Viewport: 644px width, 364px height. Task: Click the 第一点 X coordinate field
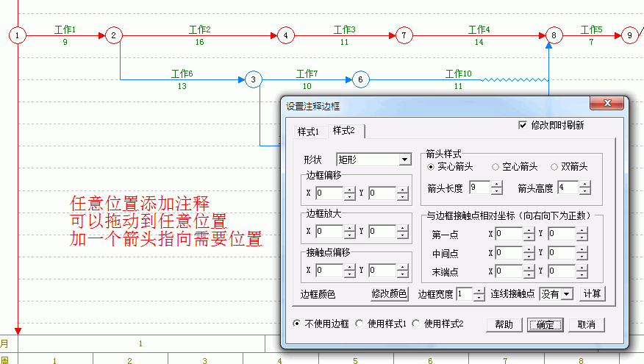(509, 234)
